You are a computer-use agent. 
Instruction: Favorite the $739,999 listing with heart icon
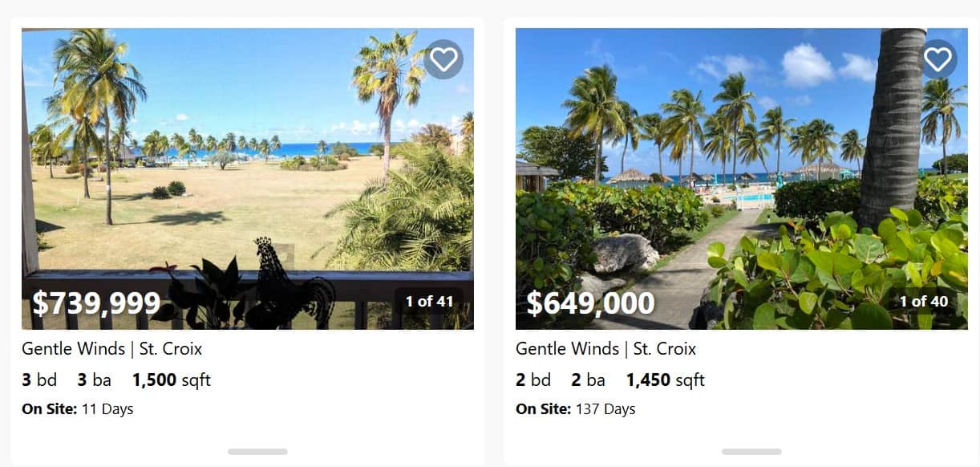pyautogui.click(x=443, y=59)
